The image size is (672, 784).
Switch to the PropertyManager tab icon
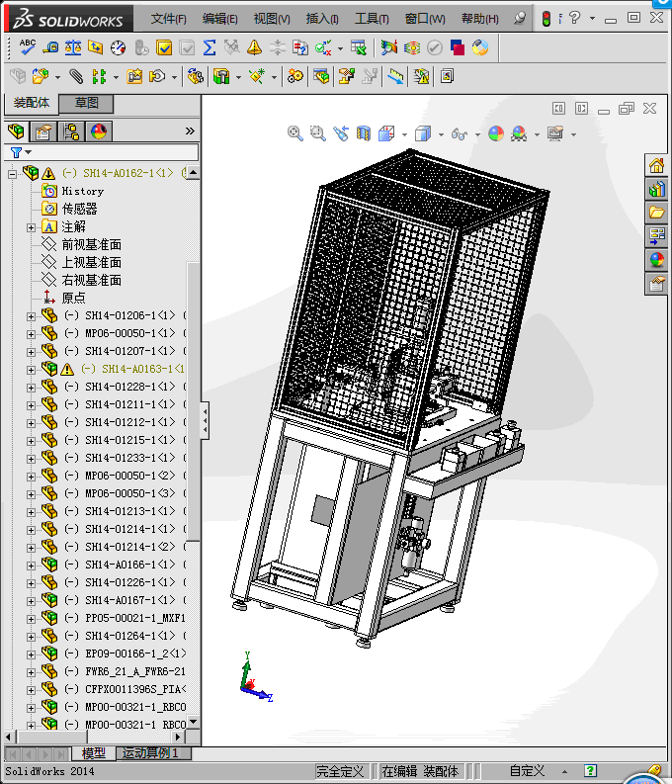[42, 131]
